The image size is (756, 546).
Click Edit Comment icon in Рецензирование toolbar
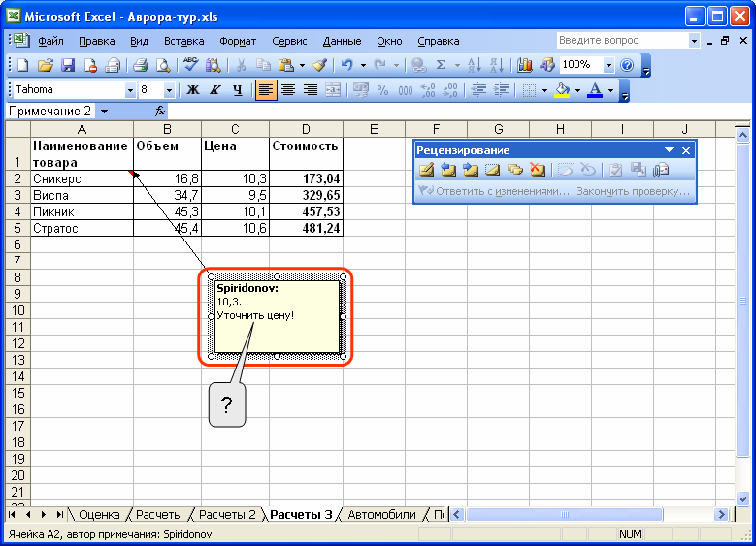(x=426, y=170)
